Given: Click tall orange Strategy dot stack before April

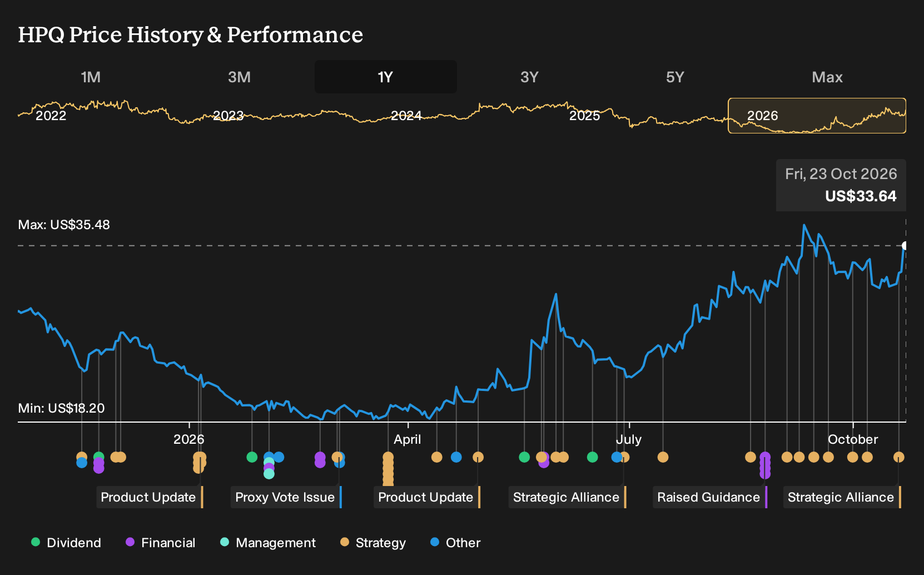Looking at the screenshot, I should click(x=388, y=469).
